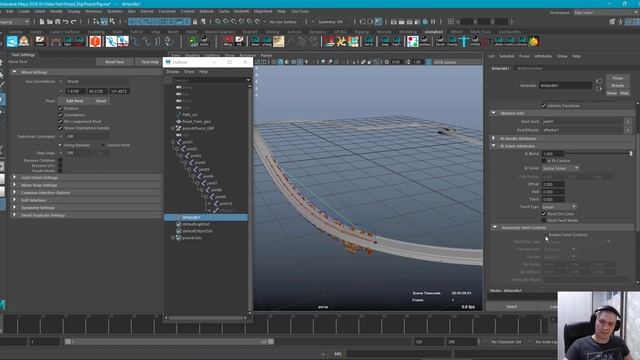Adjust the Ik Blend slider handle
The image size is (640, 360).
pyautogui.click(x=631, y=154)
